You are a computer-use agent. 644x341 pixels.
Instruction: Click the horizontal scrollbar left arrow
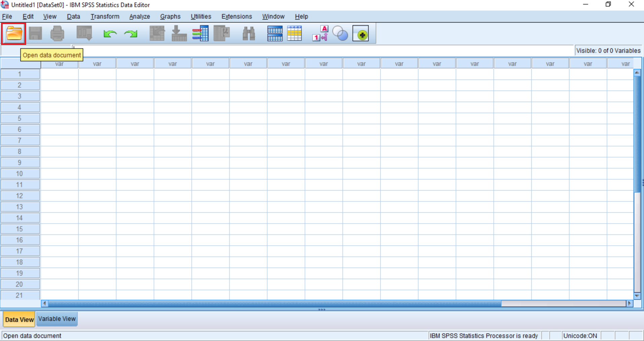click(x=45, y=303)
